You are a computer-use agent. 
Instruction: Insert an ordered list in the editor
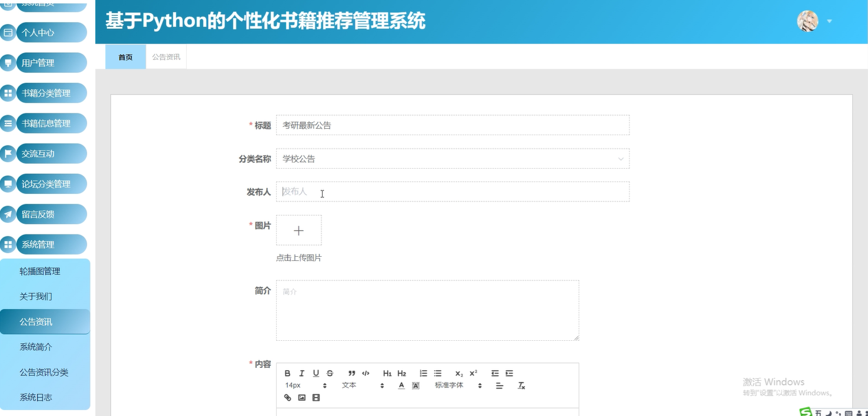click(x=423, y=373)
